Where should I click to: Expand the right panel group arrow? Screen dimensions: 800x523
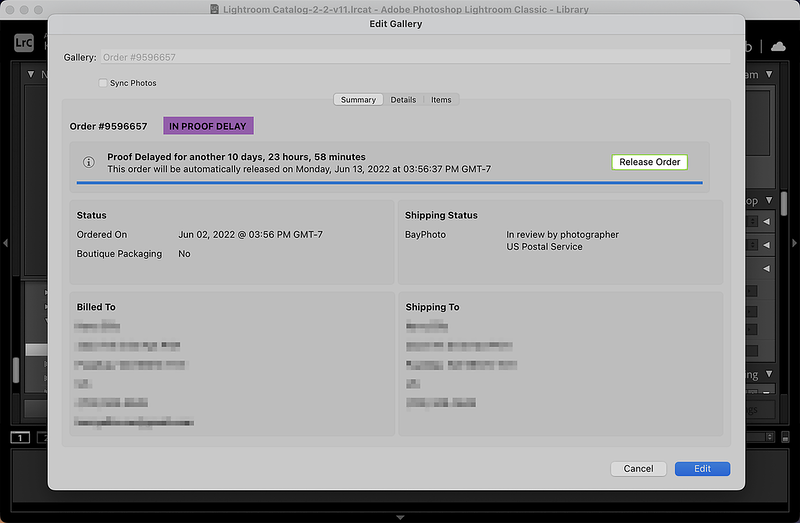pyautogui.click(x=794, y=243)
